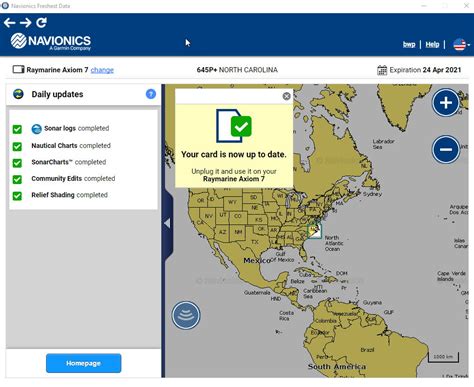Click the Community Edits completed label
This screenshot has width=474, height=387.
point(73,179)
